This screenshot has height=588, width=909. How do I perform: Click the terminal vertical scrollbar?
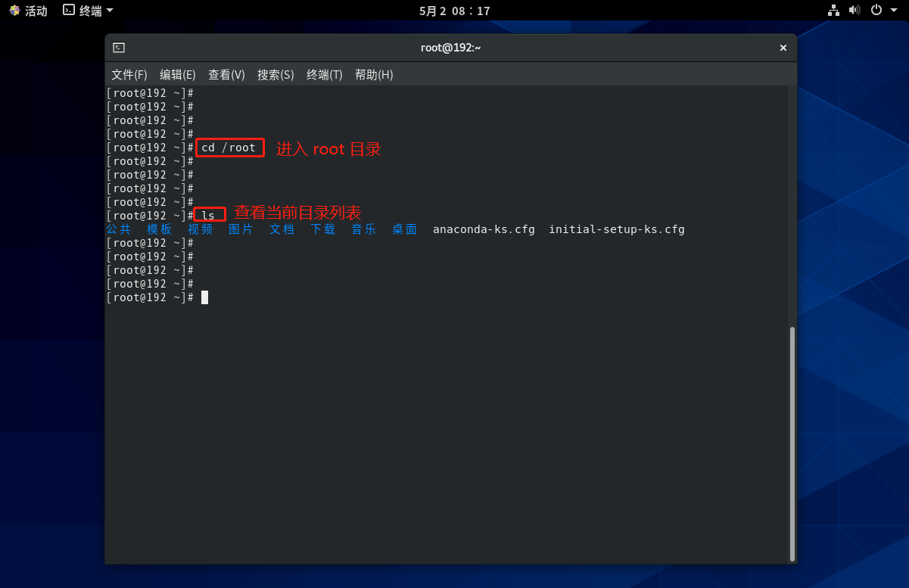tap(792, 443)
